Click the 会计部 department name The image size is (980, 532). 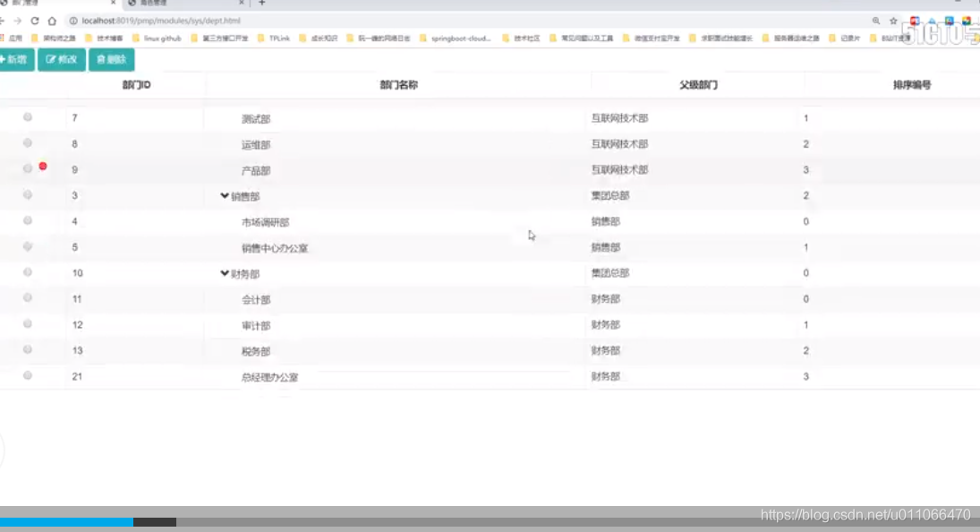(x=256, y=299)
